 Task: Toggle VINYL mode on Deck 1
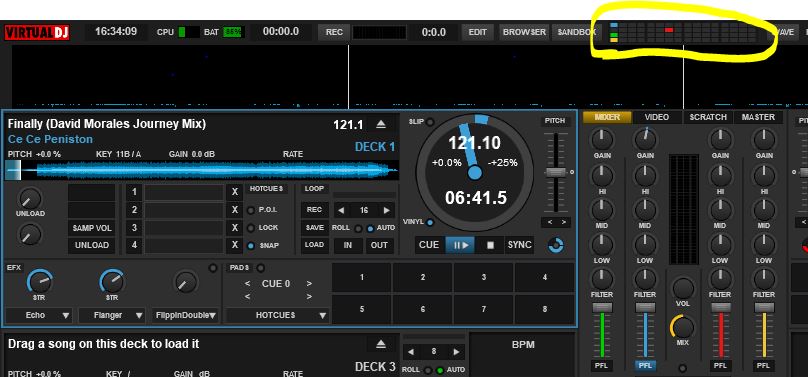[430, 222]
